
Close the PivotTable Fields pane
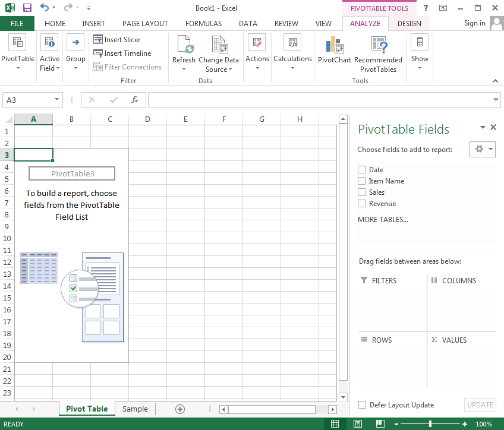pos(493,127)
